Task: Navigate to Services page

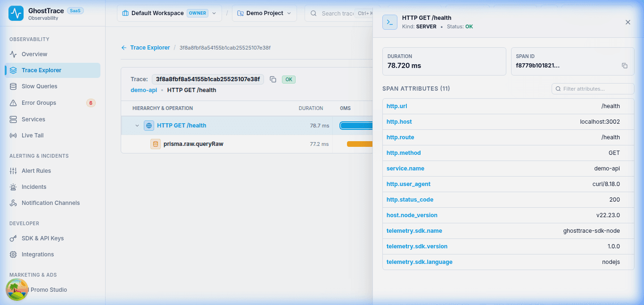Action: tap(52, 119)
